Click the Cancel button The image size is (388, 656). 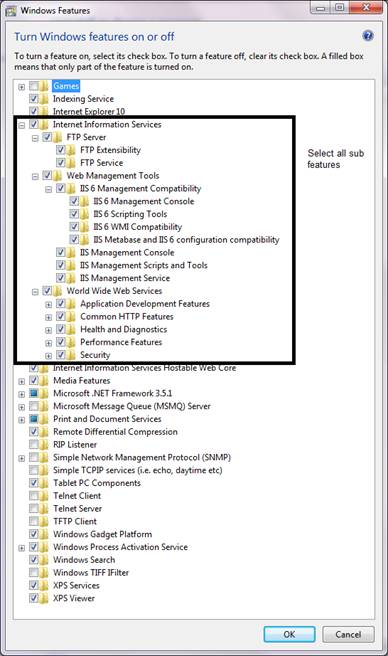(348, 634)
